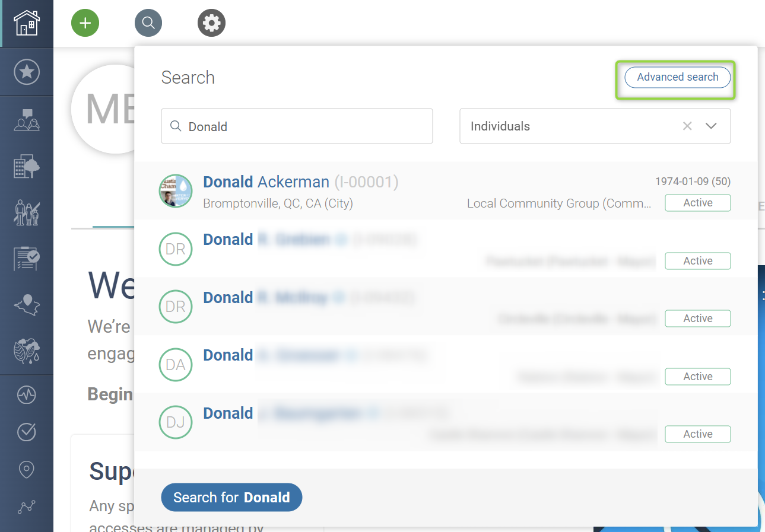Open the clipboard checklist sidebar icon
This screenshot has height=532, width=765.
[27, 259]
